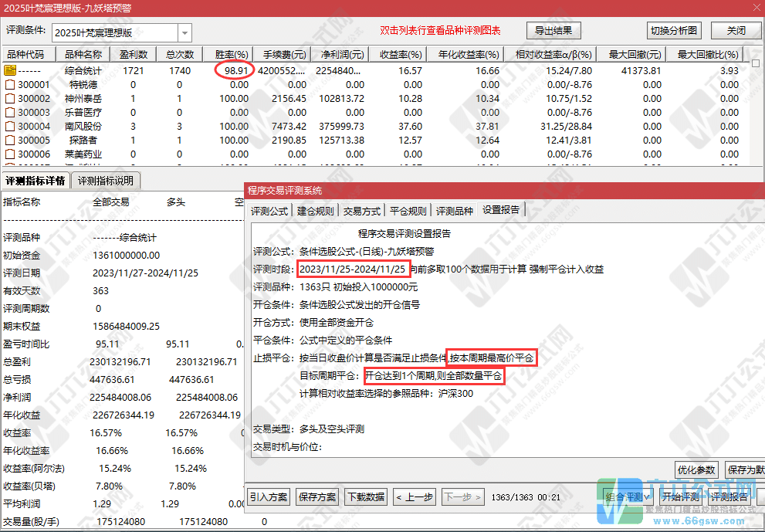This screenshot has width=765, height=532.
Task: Select the checkbox beside 探路者
Action: [x=9, y=140]
